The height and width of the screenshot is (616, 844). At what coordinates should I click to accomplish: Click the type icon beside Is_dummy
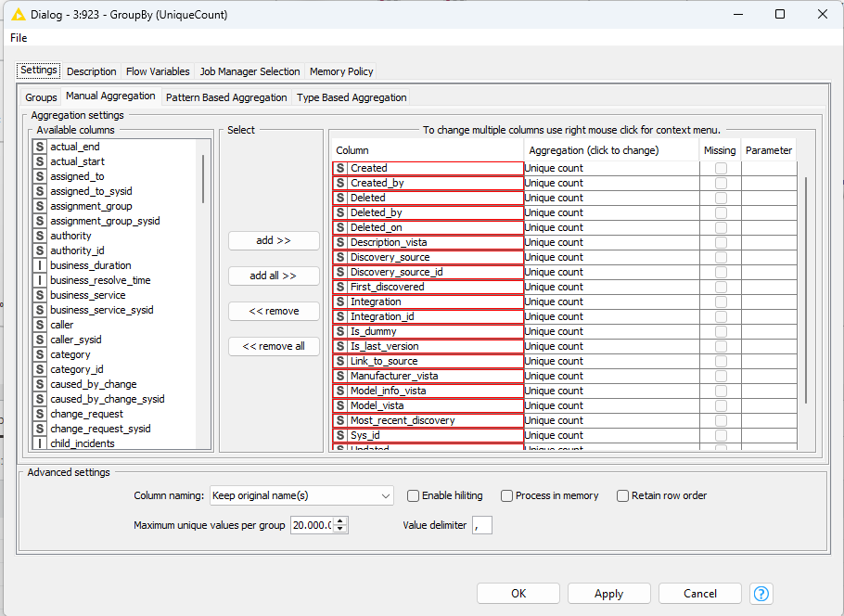coord(340,331)
